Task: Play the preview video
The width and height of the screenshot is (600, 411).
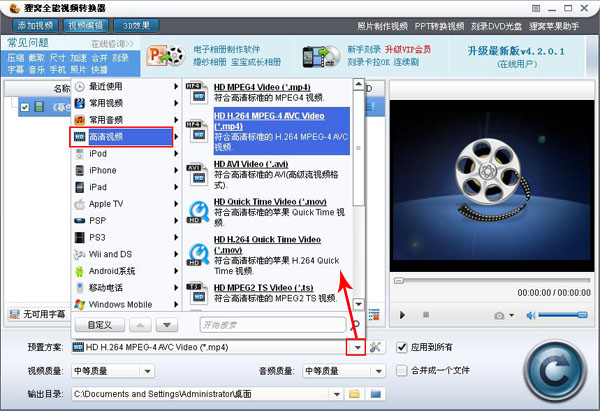Action: click(402, 315)
